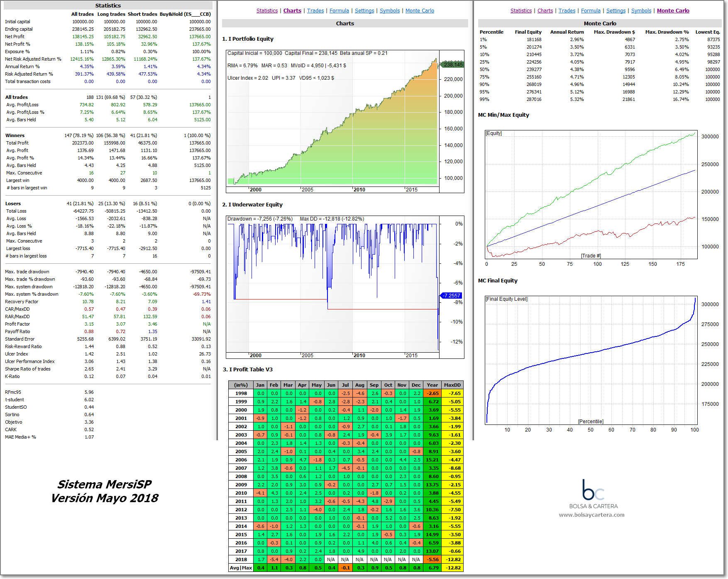Image resolution: width=728 pixels, height=579 pixels.
Task: Click the 'Net Risk Adjusted Return %' label
Action: click(33, 59)
